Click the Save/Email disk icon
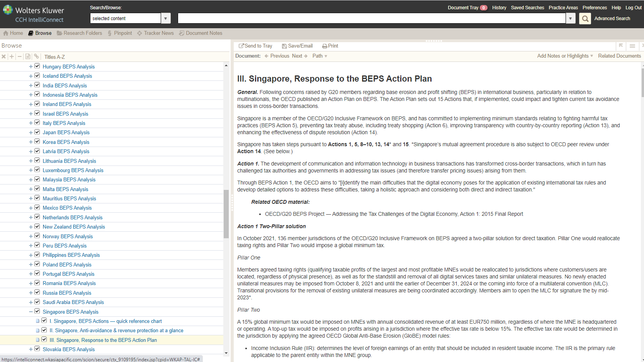 [x=284, y=46]
